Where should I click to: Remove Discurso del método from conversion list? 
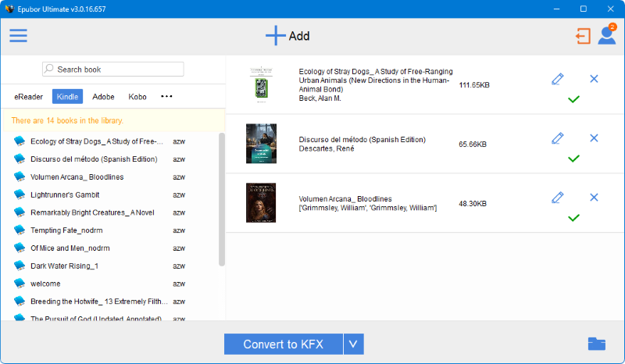594,138
